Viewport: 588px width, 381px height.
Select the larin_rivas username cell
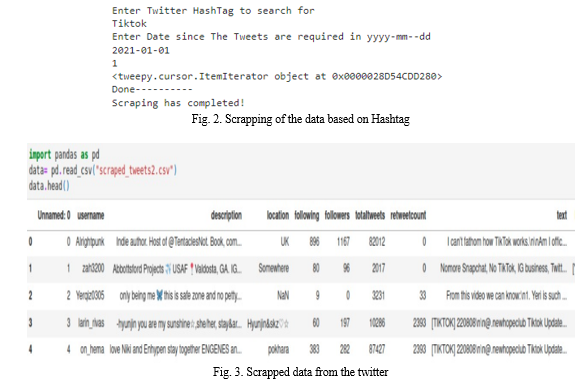pyautogui.click(x=91, y=323)
